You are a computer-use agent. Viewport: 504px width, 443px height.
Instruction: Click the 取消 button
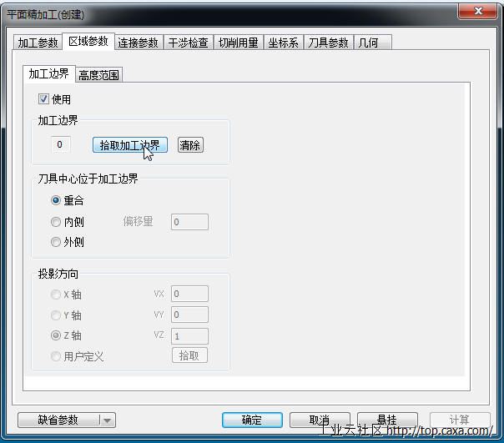point(320,420)
